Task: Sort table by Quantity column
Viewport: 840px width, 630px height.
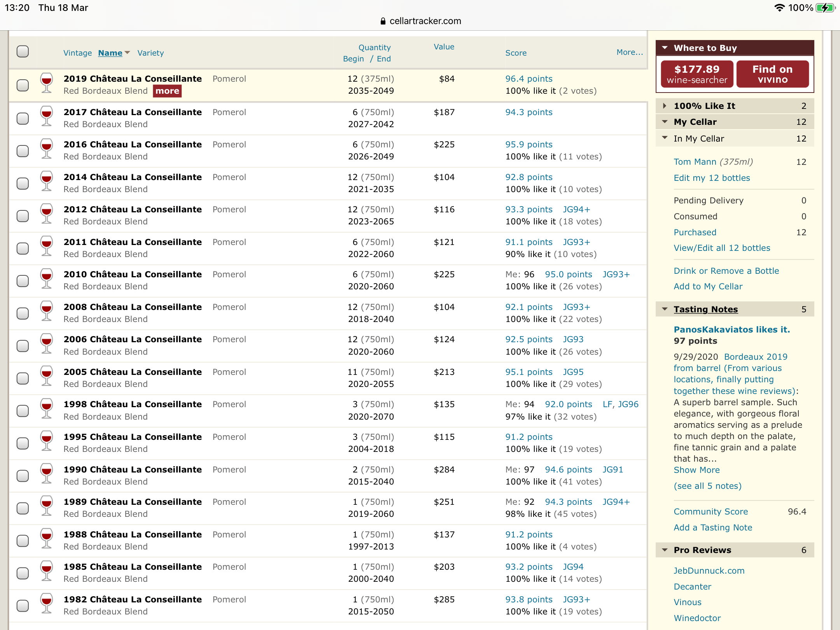Action: 374,47
